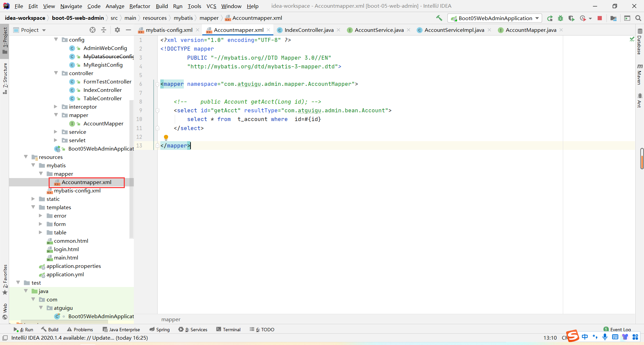Expand the interceptor folder

(56, 107)
